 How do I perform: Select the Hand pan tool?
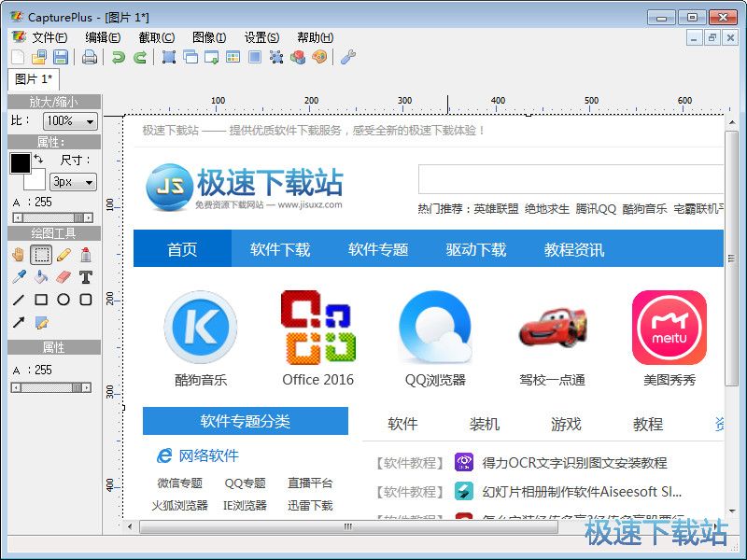click(19, 255)
